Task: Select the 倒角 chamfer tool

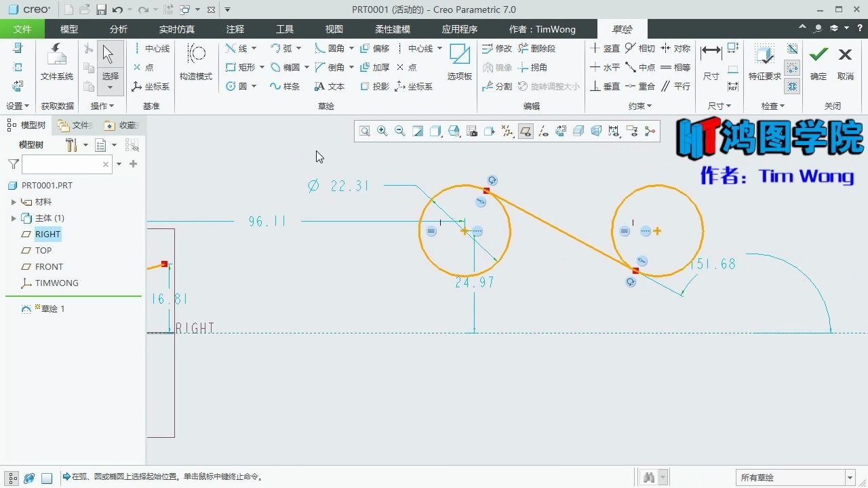Action: coord(330,67)
